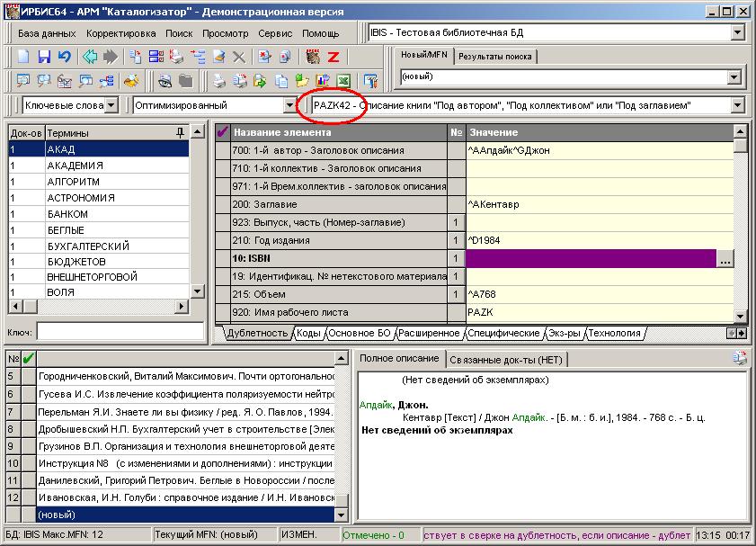Click the Excel export icon
This screenshot has width=756, height=546.
342,81
